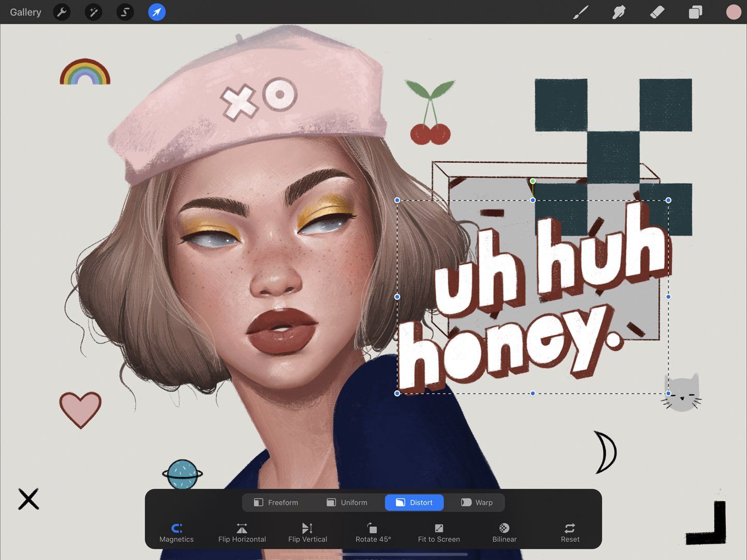Switch to Warp transform mode
Image resolution: width=747 pixels, height=560 pixels.
pos(476,502)
